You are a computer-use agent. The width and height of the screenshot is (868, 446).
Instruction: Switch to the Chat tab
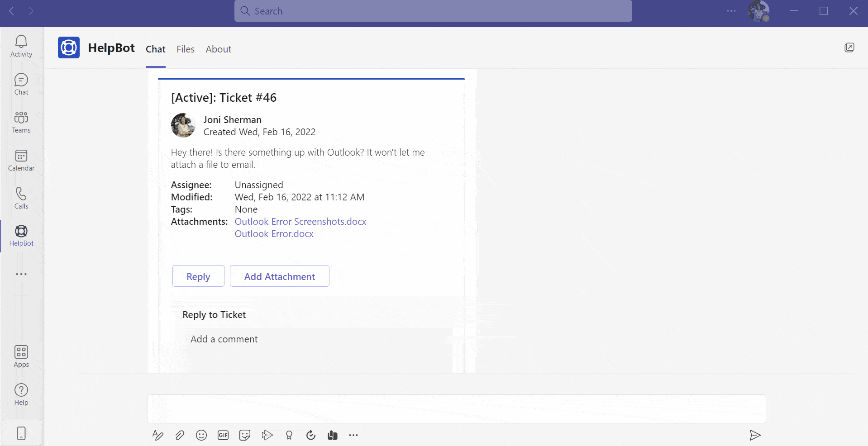point(156,49)
